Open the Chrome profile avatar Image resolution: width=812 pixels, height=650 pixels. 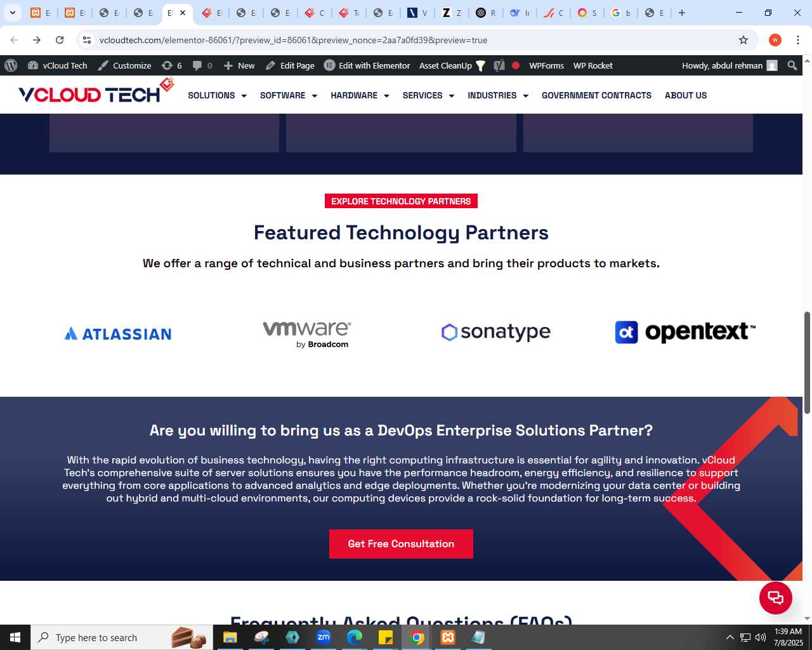(x=775, y=40)
